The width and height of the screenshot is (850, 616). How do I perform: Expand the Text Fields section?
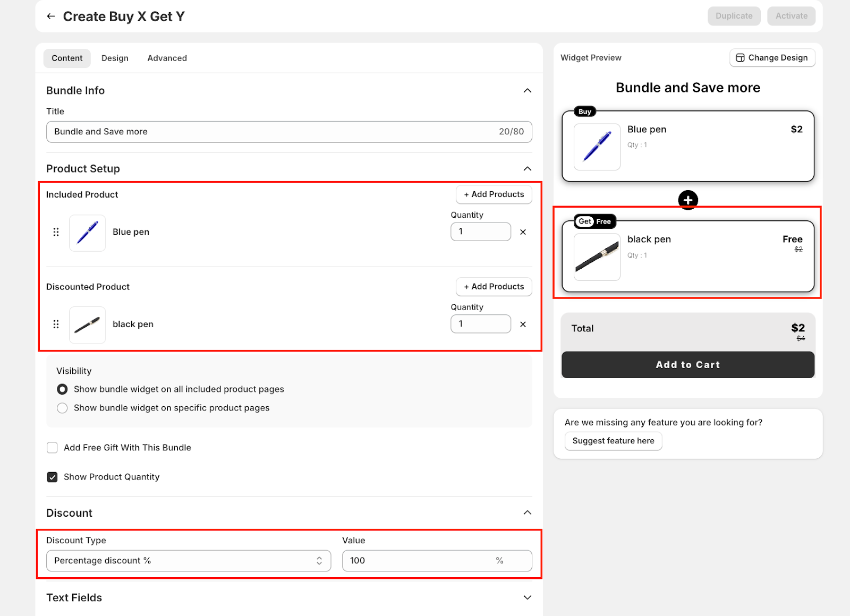coord(527,597)
